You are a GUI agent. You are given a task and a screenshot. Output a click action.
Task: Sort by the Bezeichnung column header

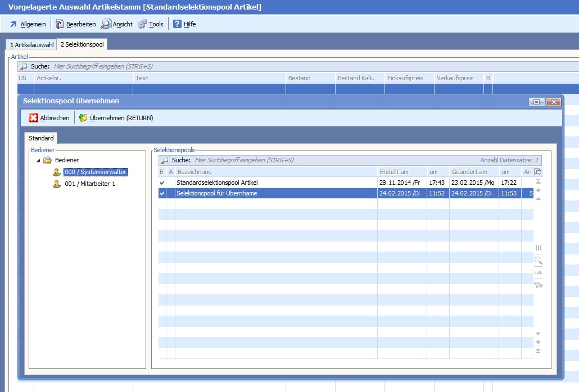[x=275, y=172]
